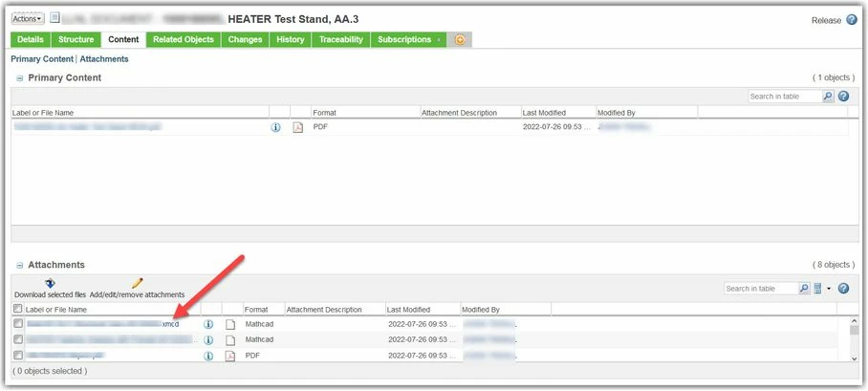Collapse the Attachments section
Viewport: 868px width, 391px height.
(19, 265)
